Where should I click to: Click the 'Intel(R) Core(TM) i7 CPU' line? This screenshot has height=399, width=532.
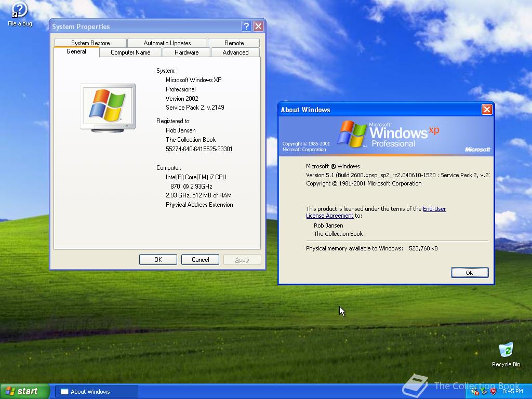point(196,177)
